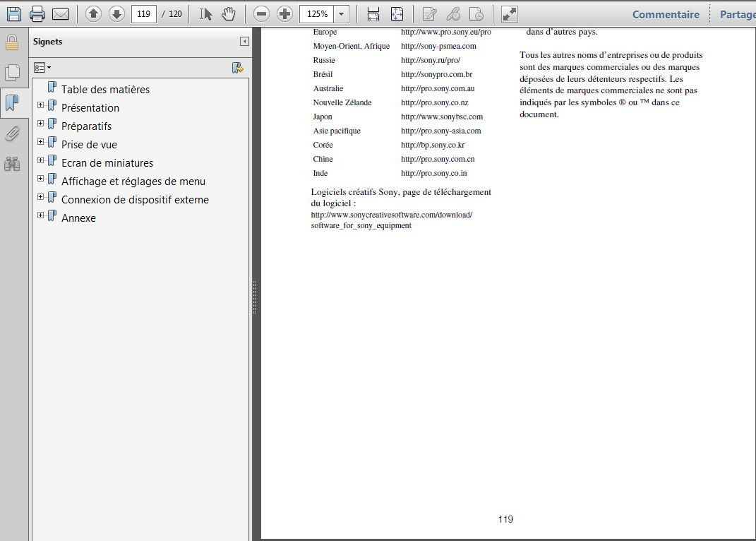756x541 pixels.
Task: Click the page number field showing 119
Action: coord(144,14)
